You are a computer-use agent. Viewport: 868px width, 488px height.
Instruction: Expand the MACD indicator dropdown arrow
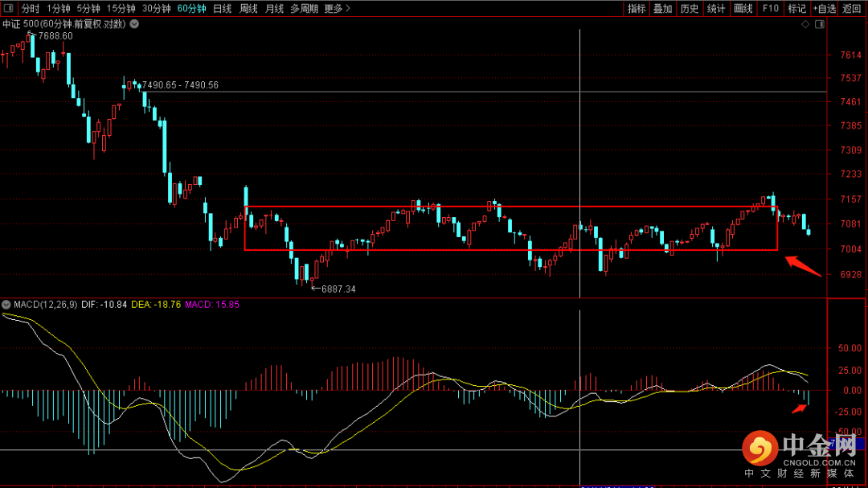pos(6,305)
